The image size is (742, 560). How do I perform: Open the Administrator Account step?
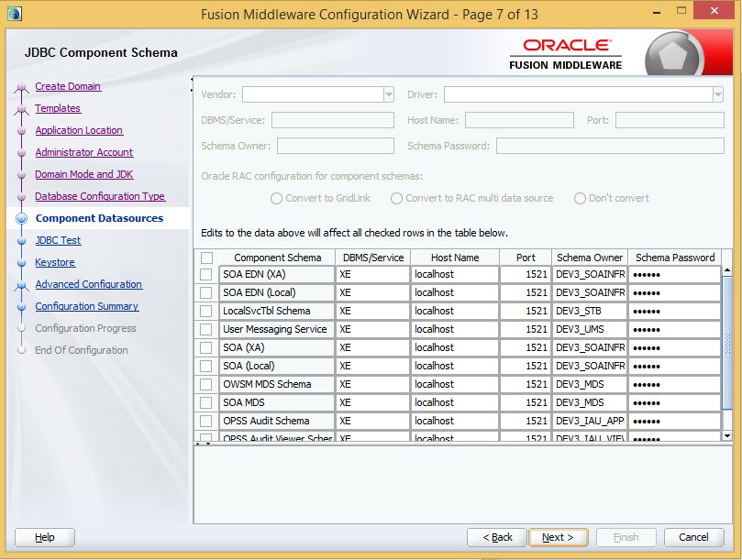[x=84, y=152]
